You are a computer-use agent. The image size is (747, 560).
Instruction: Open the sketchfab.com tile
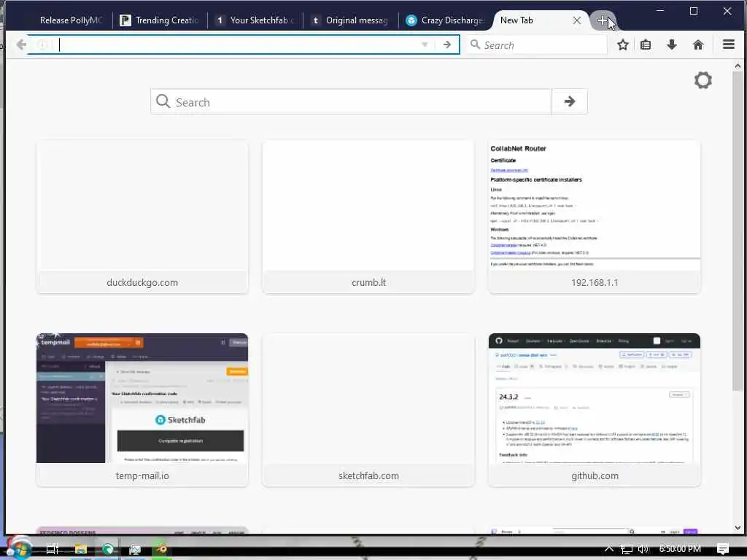368,410
